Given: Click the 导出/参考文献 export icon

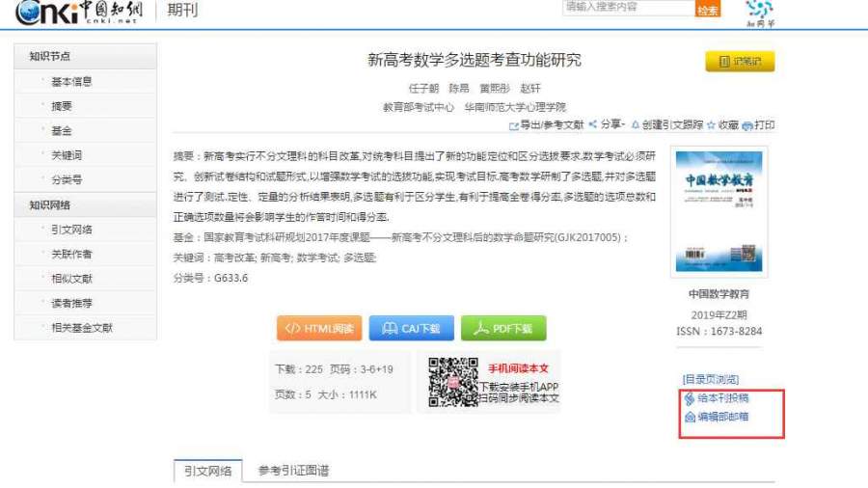Looking at the screenshot, I should (514, 125).
